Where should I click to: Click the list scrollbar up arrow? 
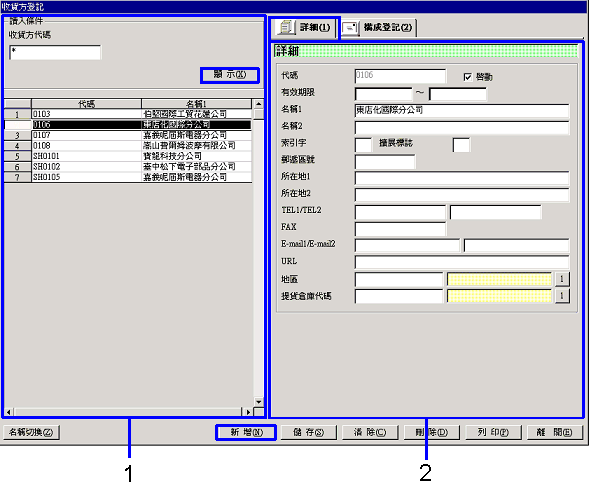click(x=259, y=104)
